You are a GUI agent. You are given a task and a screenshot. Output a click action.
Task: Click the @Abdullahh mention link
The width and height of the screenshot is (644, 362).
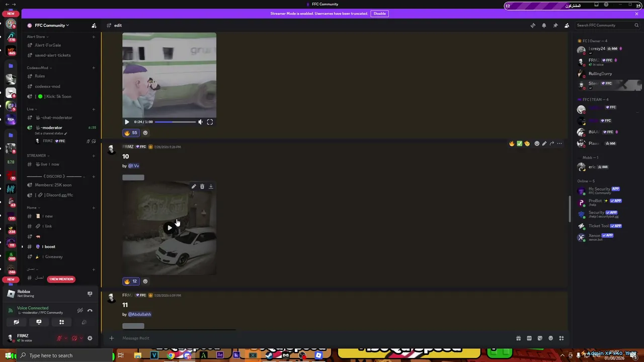(139, 314)
